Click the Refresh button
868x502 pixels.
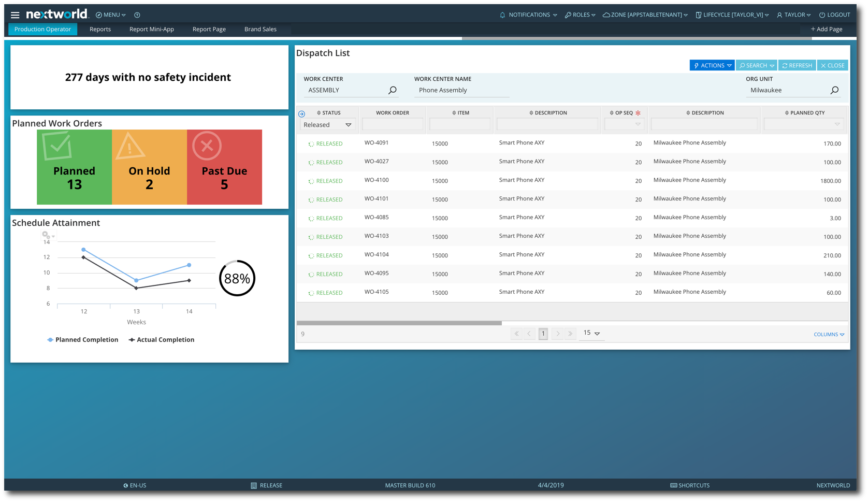coord(797,65)
